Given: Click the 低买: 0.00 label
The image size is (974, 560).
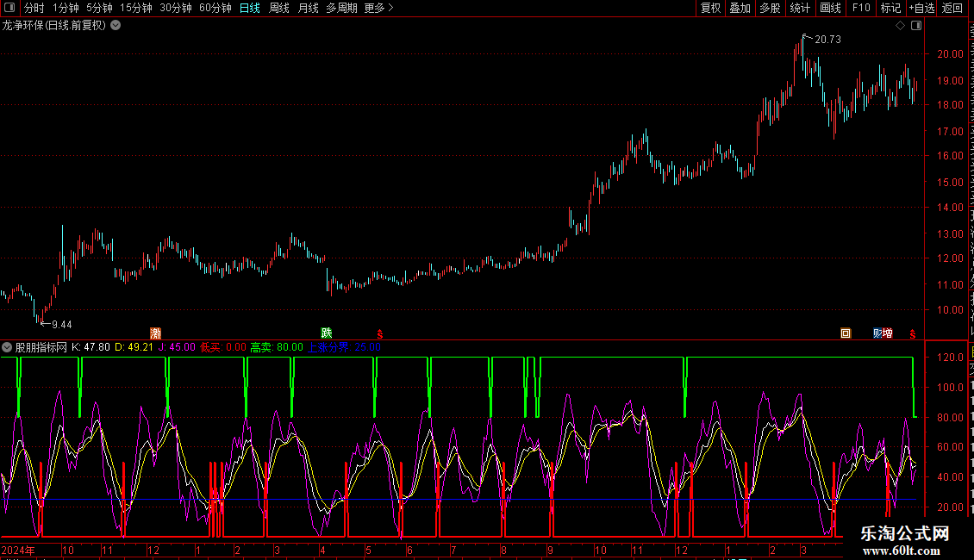Looking at the screenshot, I should point(223,347).
